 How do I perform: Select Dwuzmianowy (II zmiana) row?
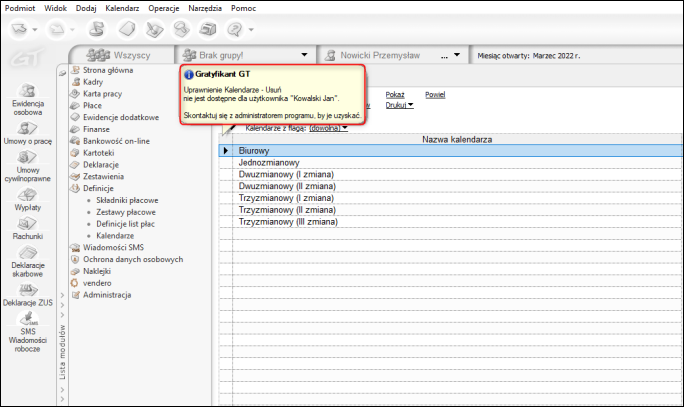tap(451, 186)
